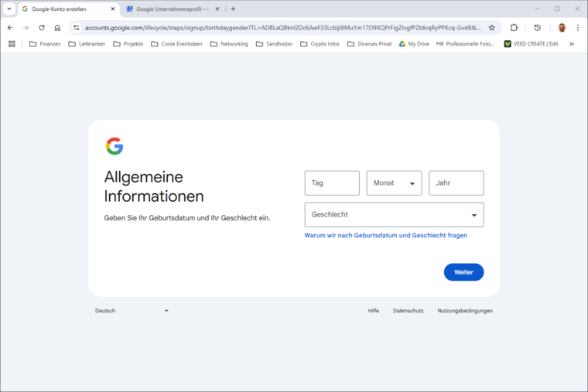Open the Deutsch language selector
Image resolution: width=588 pixels, height=392 pixels.
[x=131, y=311]
